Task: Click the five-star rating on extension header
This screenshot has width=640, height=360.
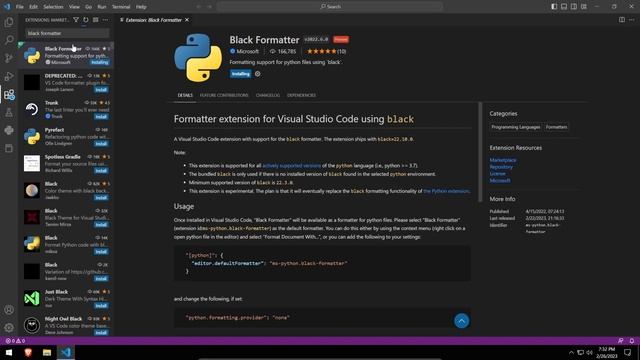Action: pyautogui.click(x=322, y=51)
